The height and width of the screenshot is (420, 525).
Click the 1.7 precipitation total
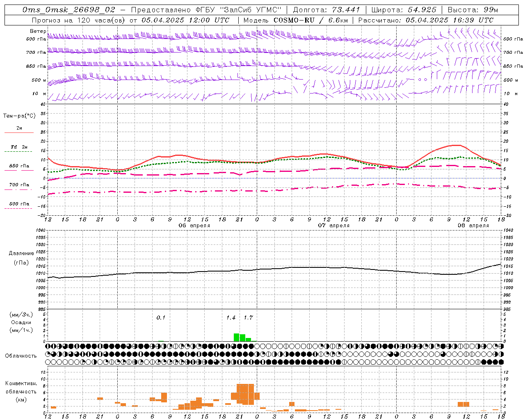coord(248,317)
